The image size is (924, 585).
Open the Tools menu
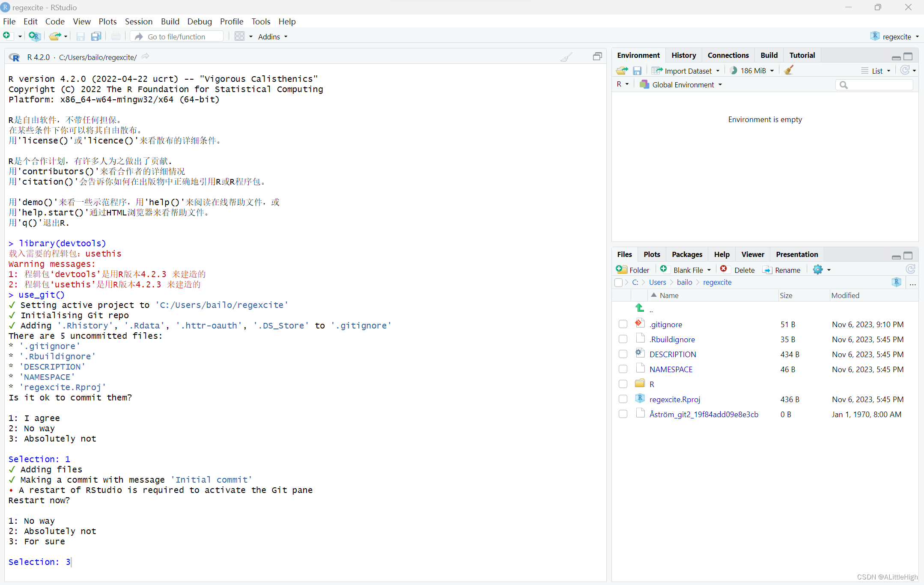click(261, 21)
